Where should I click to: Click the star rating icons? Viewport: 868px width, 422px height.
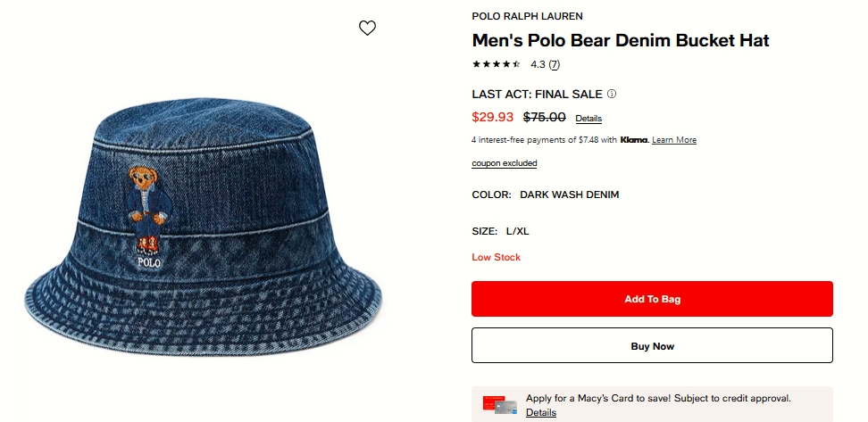tap(497, 64)
